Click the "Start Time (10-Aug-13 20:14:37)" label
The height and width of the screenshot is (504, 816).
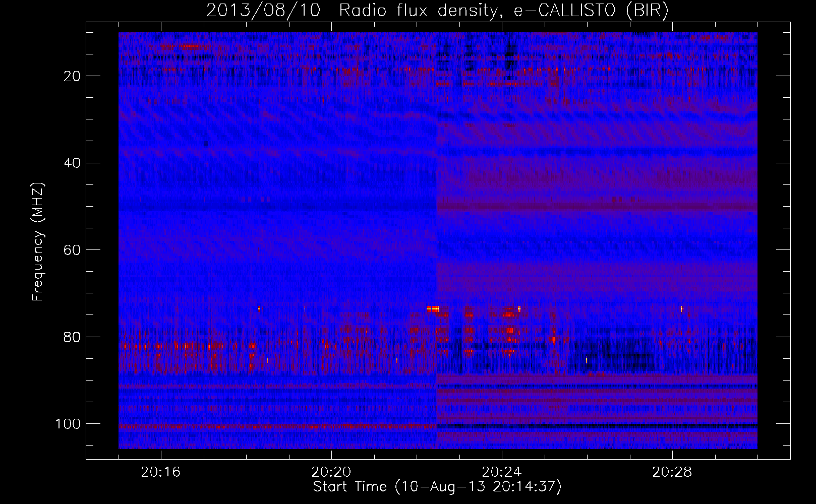coord(437,487)
